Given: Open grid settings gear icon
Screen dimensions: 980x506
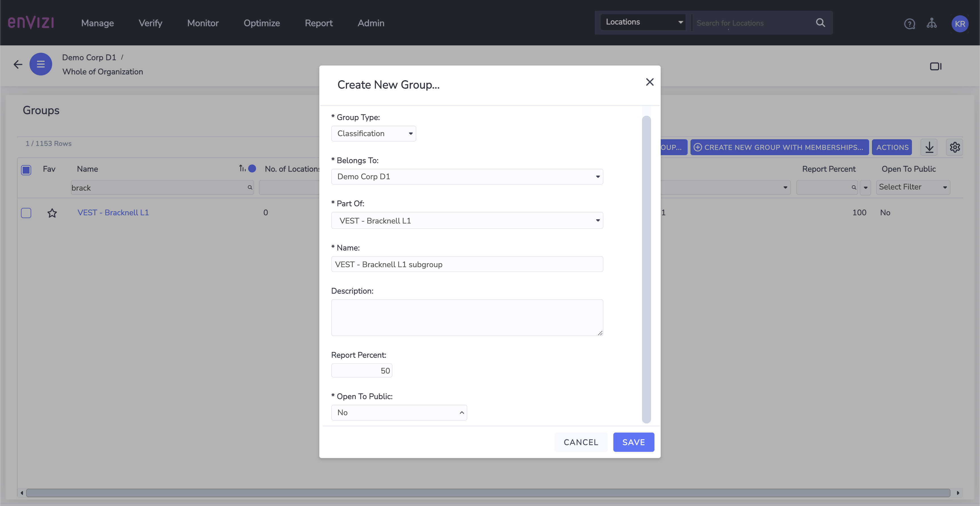Looking at the screenshot, I should coord(954,147).
